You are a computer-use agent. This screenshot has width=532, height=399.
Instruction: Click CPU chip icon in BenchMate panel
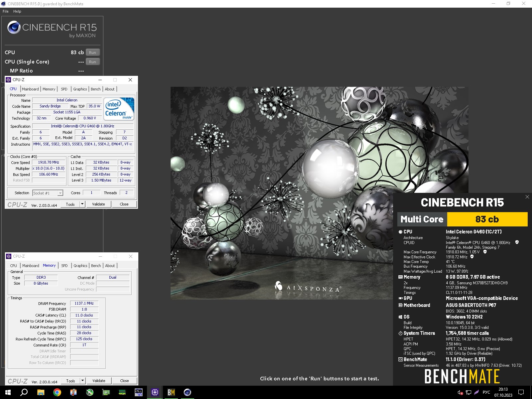pyautogui.click(x=400, y=232)
